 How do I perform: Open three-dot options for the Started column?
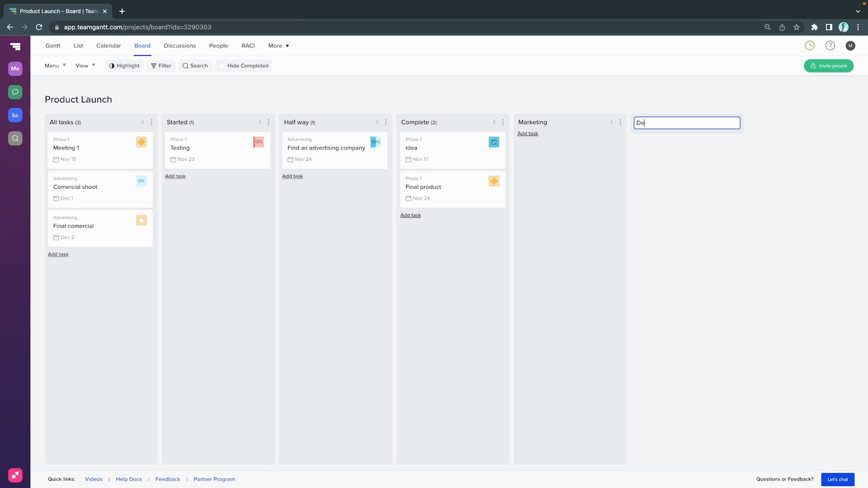(x=269, y=122)
